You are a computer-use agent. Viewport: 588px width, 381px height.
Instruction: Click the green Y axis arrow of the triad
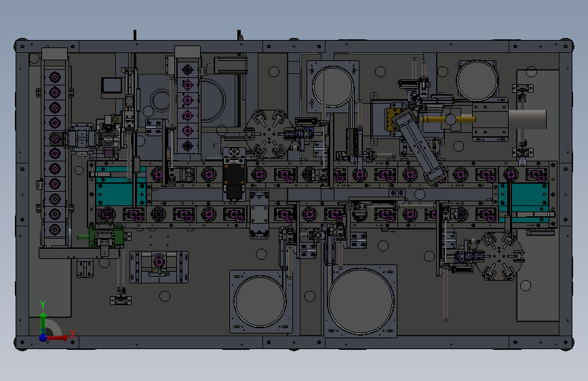pos(43,322)
